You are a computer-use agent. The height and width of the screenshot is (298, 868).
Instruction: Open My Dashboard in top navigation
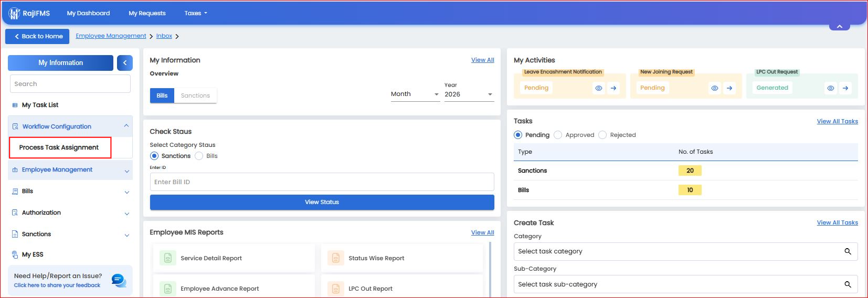(89, 13)
